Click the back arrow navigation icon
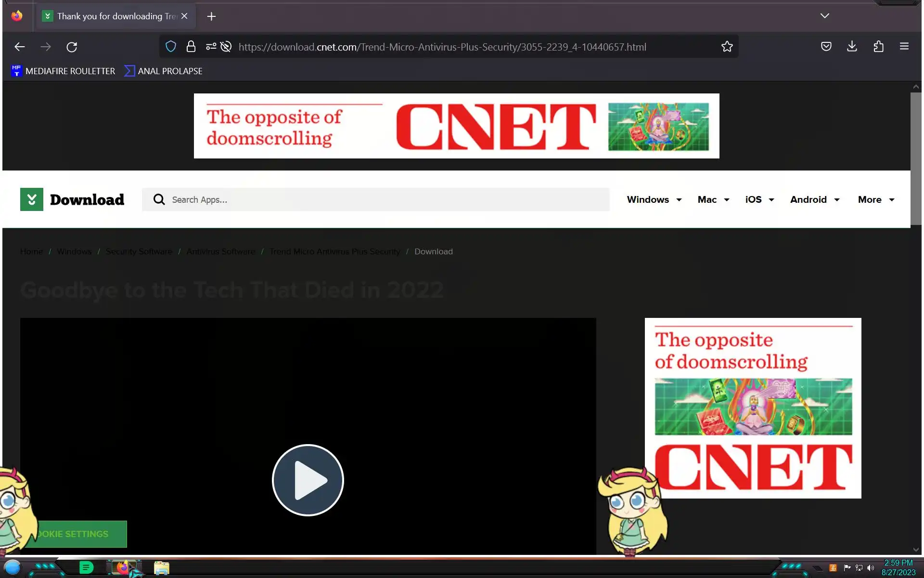The image size is (924, 578). tap(19, 47)
